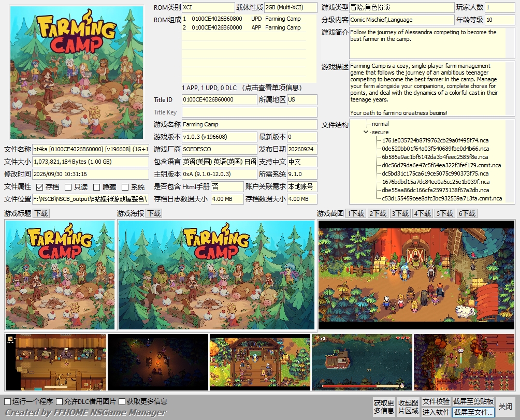Run 文件校验 file verification
Viewport: 520px width, 420px height.
pos(436,401)
